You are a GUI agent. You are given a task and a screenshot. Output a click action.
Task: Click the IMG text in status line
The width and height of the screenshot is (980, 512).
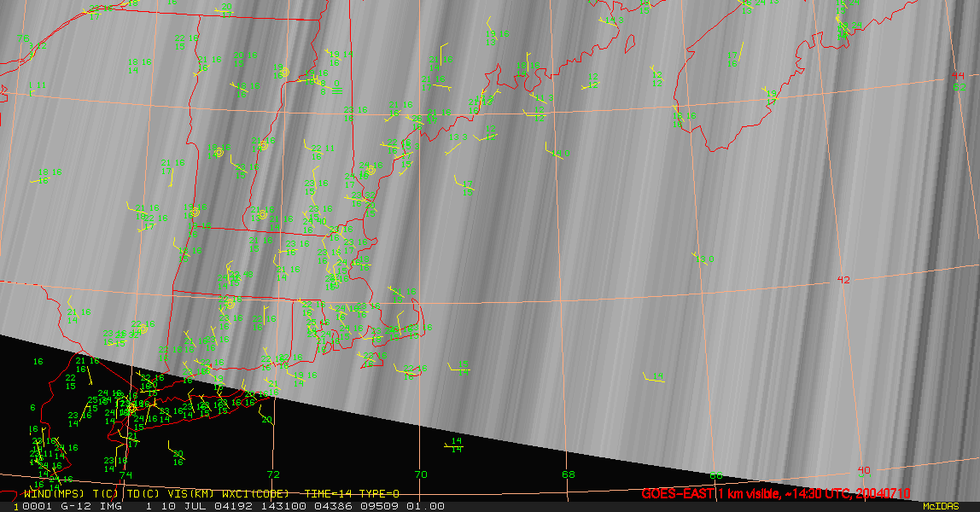pyautogui.click(x=110, y=506)
